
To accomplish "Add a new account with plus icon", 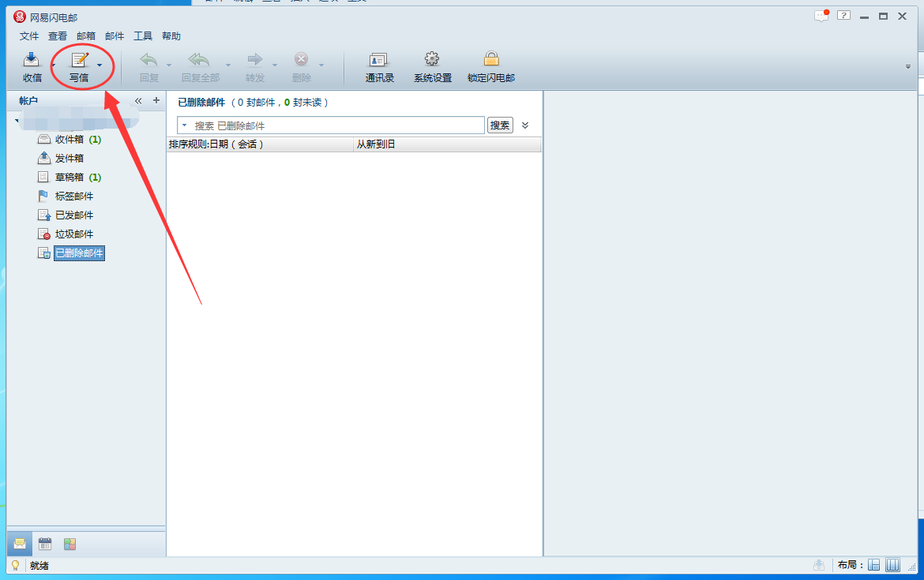I will (x=156, y=101).
